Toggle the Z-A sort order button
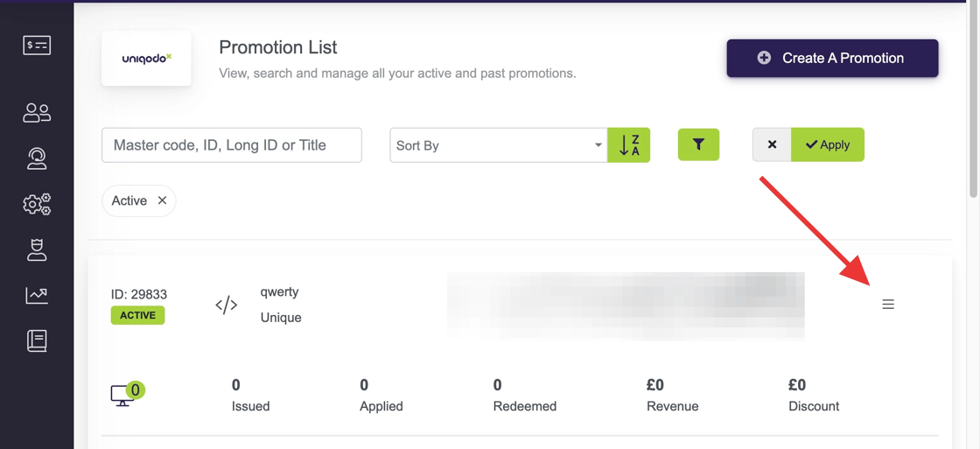980x449 pixels. (629, 145)
